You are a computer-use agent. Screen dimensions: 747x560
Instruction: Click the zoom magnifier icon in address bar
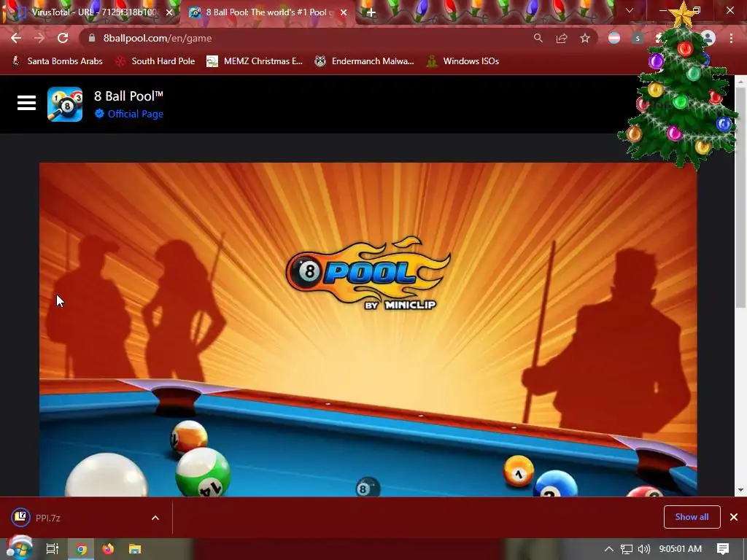coord(538,38)
